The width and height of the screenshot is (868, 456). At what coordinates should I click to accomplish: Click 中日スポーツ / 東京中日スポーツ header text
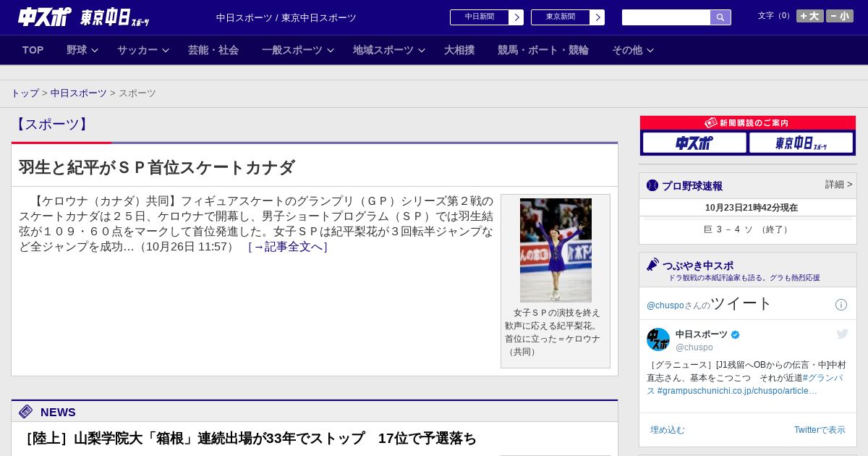pos(286,17)
